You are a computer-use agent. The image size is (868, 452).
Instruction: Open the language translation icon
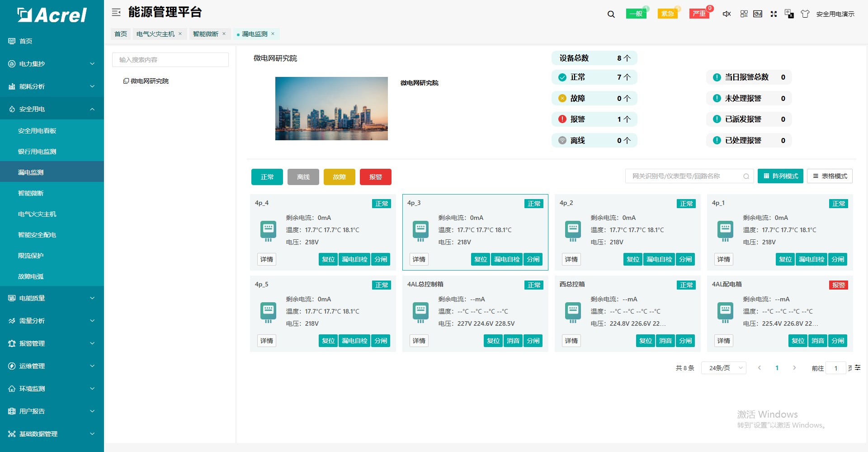789,14
